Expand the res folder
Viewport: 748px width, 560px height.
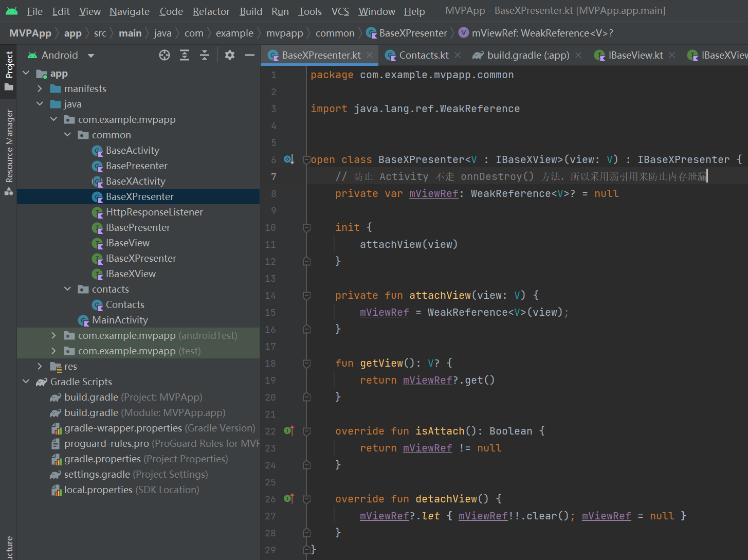40,367
